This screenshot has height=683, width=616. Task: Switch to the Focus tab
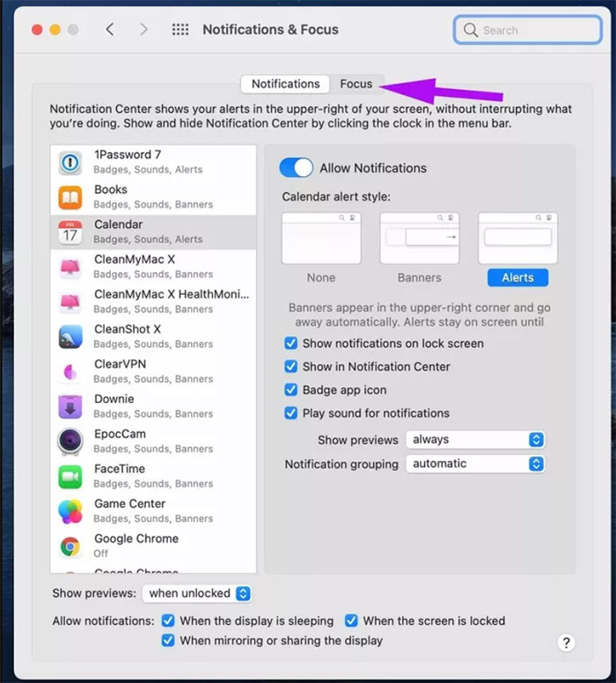click(x=356, y=84)
